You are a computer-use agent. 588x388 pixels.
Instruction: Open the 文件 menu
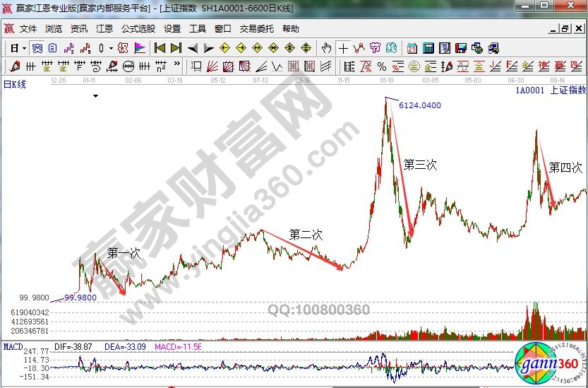28,29
